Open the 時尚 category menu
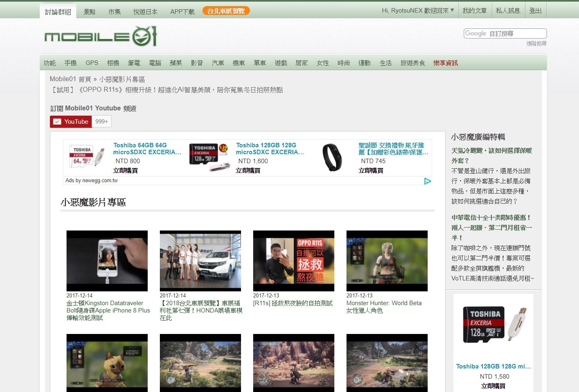This screenshot has width=579, height=392. 344,63
